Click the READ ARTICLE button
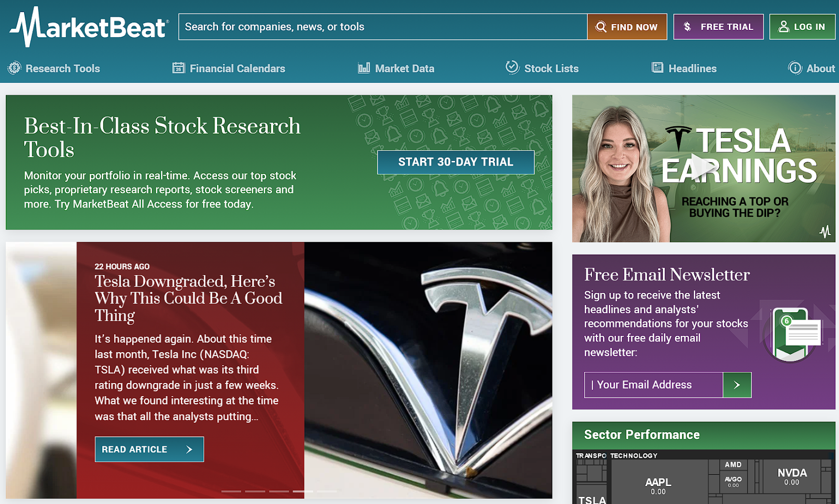The height and width of the screenshot is (504, 839). (x=149, y=450)
